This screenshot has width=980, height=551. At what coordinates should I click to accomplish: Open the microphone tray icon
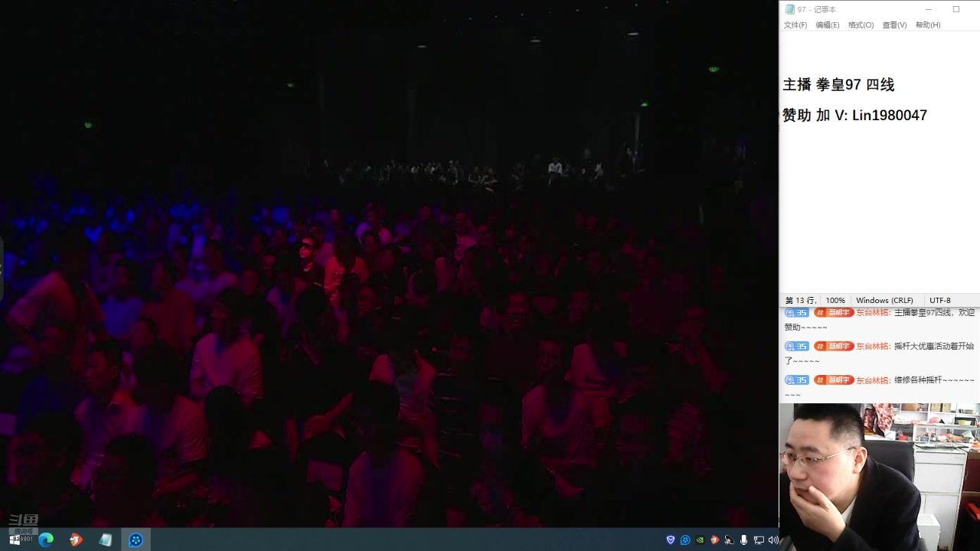(743, 540)
